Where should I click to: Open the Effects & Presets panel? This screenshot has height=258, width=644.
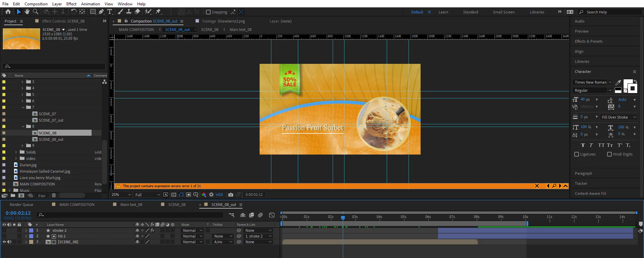click(x=589, y=41)
